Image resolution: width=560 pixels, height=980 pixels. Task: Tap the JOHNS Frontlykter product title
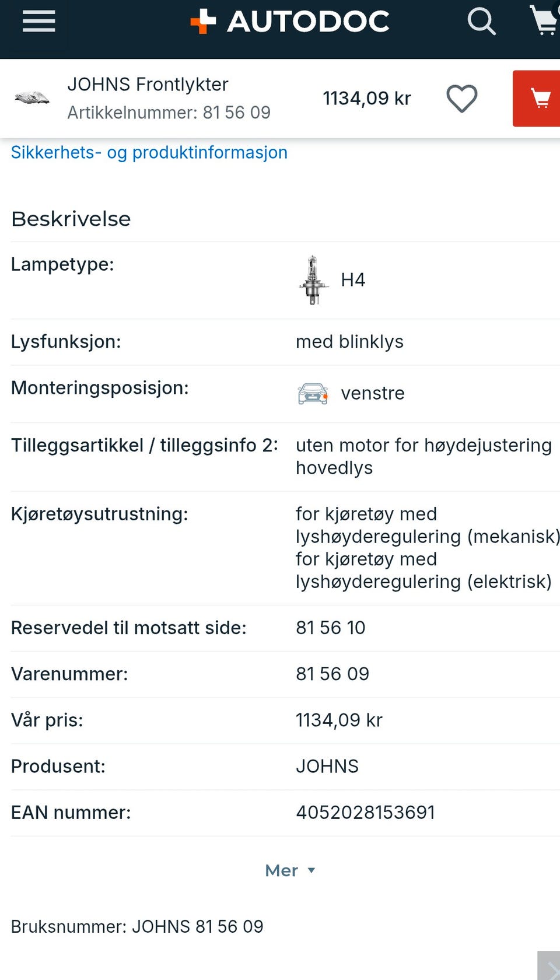point(148,85)
